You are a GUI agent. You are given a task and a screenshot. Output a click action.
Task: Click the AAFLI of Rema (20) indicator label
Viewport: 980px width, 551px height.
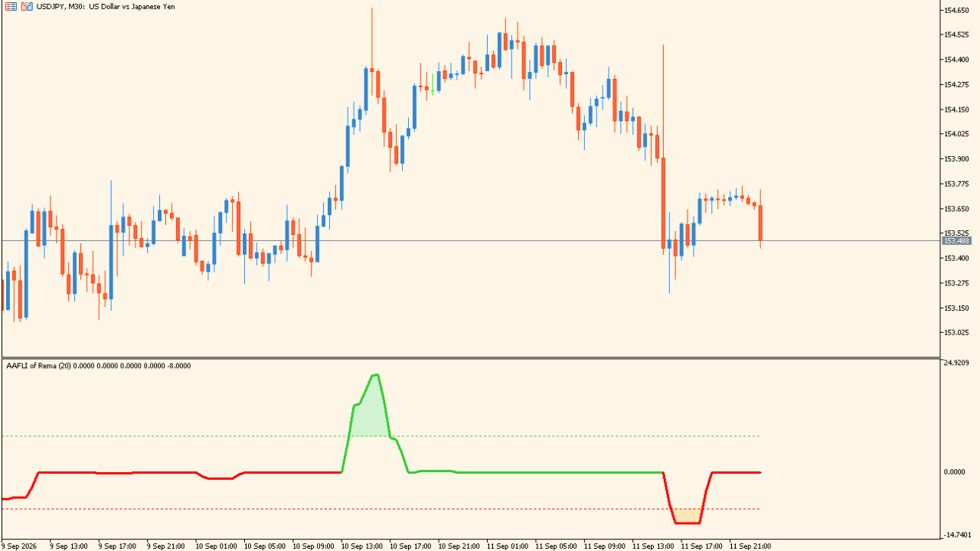click(99, 366)
